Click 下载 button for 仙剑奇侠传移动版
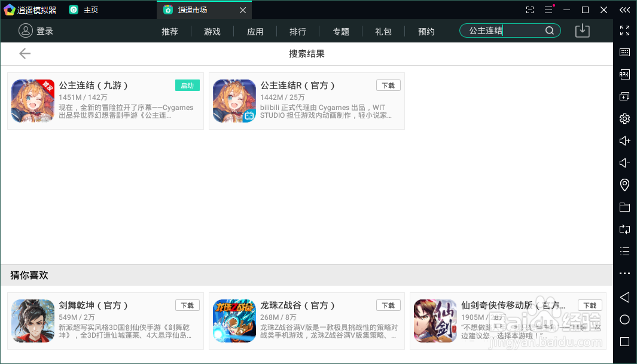The width and height of the screenshot is (637, 364). [x=590, y=305]
